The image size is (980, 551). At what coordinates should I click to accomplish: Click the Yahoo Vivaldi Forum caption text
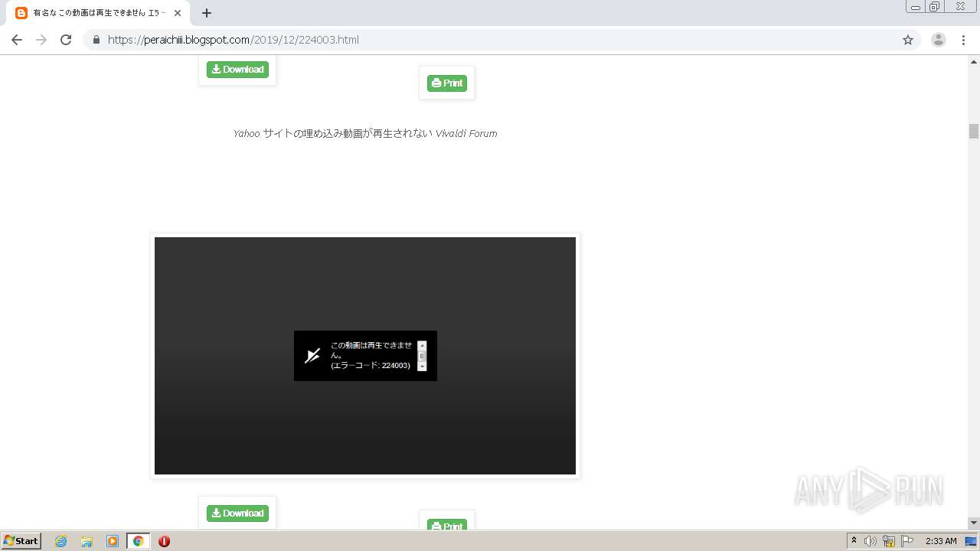(x=365, y=133)
